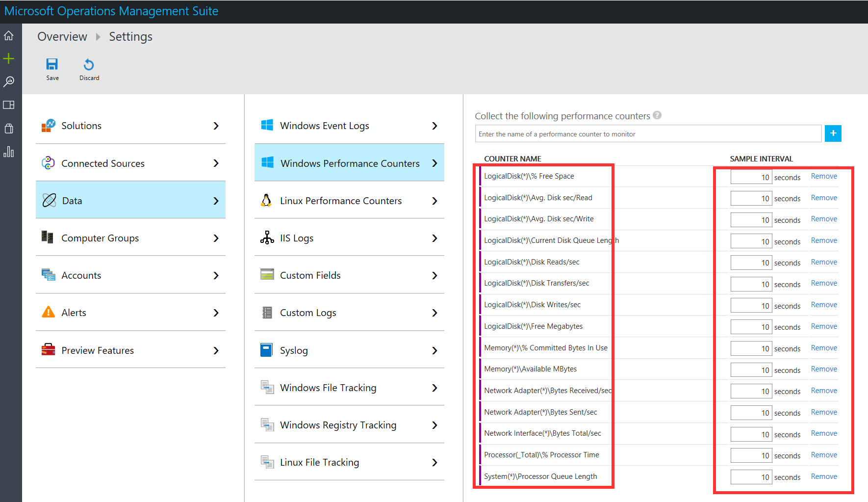This screenshot has width=868, height=502.
Task: Click the Syslog icon
Action: (266, 350)
